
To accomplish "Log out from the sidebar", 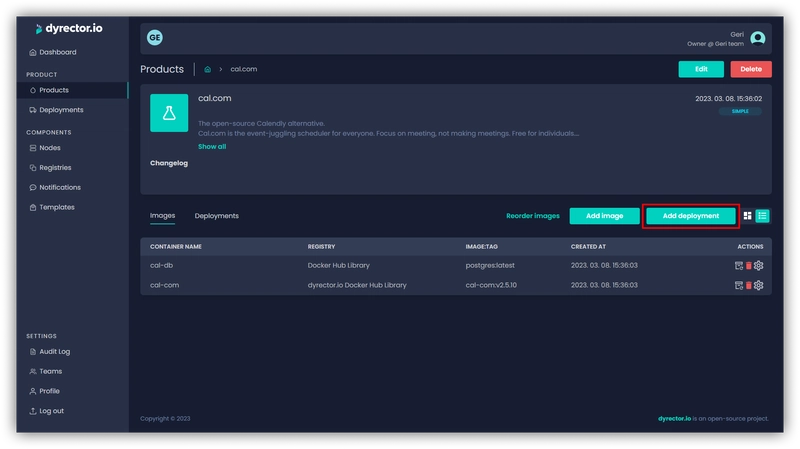I will coord(46,411).
